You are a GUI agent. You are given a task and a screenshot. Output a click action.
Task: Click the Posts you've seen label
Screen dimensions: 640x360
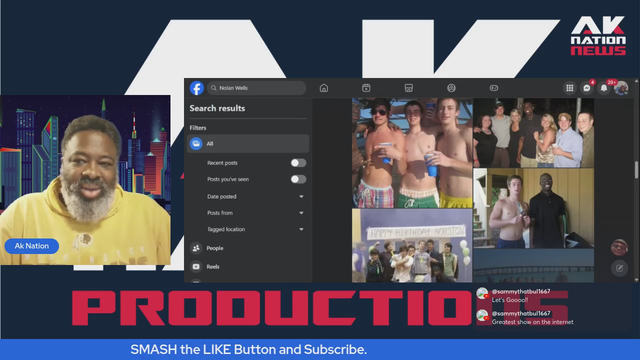(228, 179)
